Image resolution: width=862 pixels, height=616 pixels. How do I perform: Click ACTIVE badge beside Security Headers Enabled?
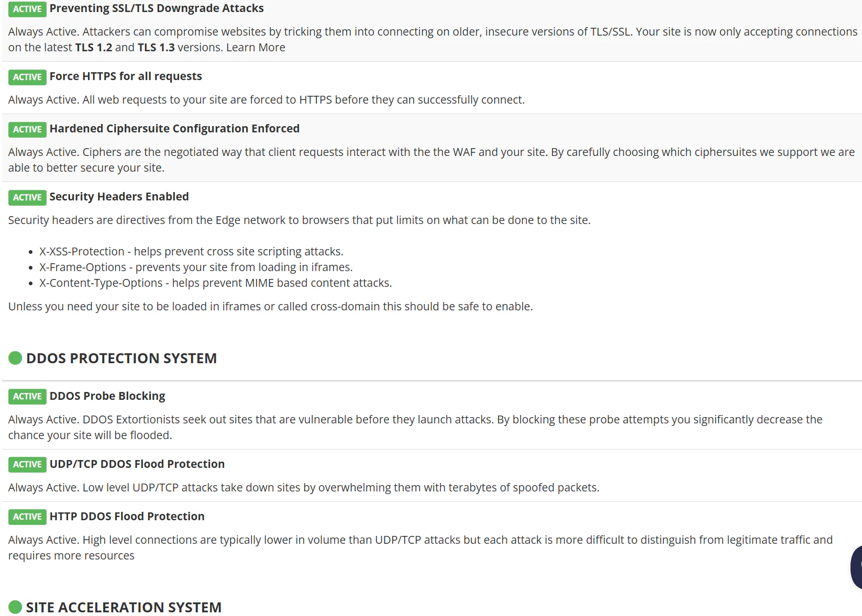(27, 197)
